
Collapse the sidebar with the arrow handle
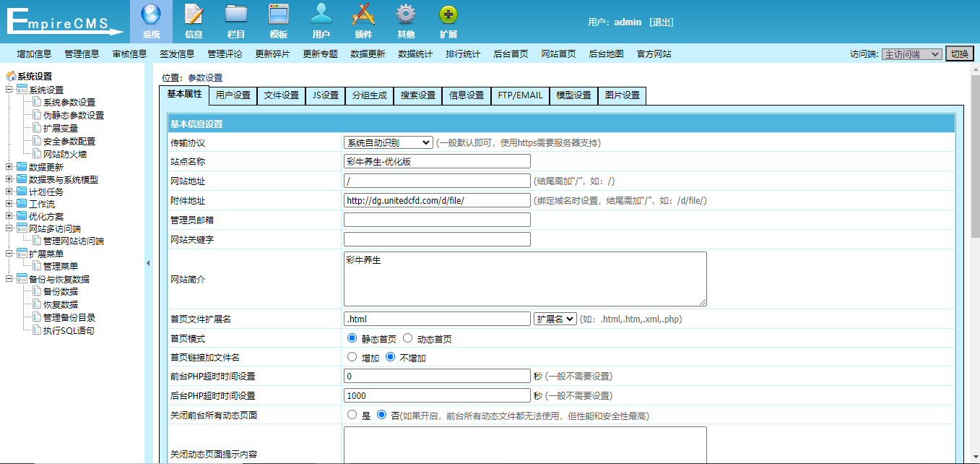148,263
